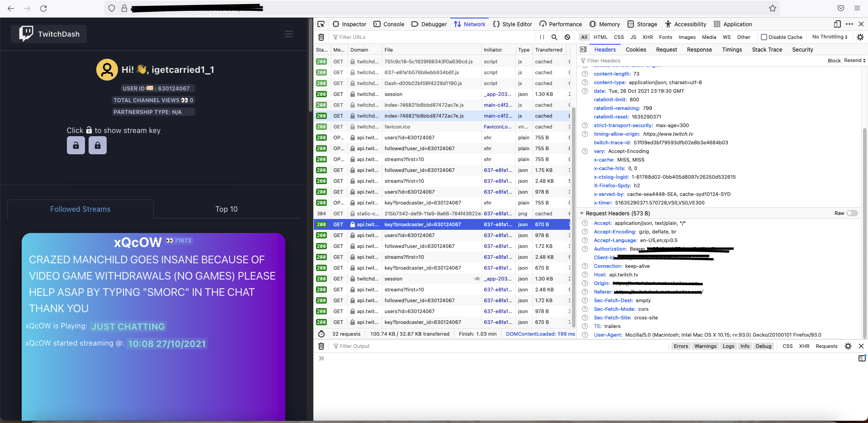The width and height of the screenshot is (868, 423).
Task: Switch to the Inspector tab
Action: pyautogui.click(x=349, y=24)
